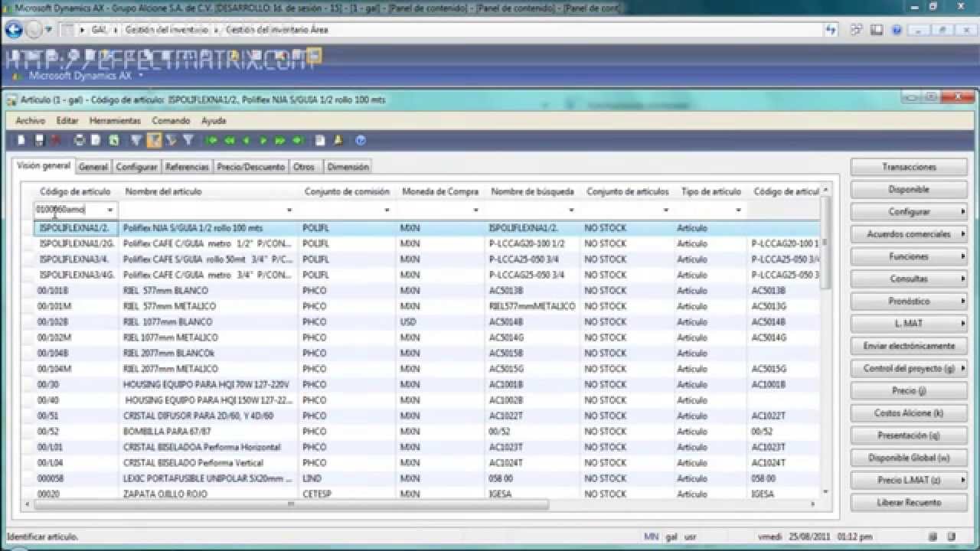Screen dimensions: 980x551
Task: Open the Código de artículo filter dropdown
Action: click(x=110, y=210)
